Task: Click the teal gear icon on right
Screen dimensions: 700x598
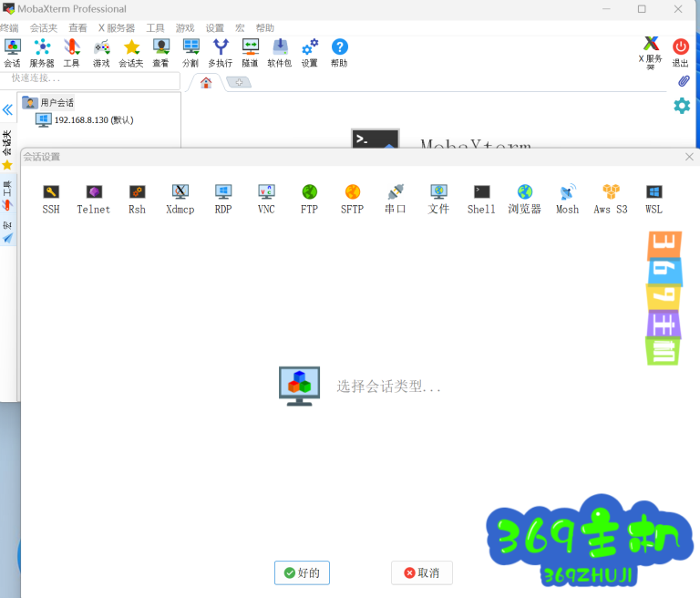Action: (x=682, y=106)
